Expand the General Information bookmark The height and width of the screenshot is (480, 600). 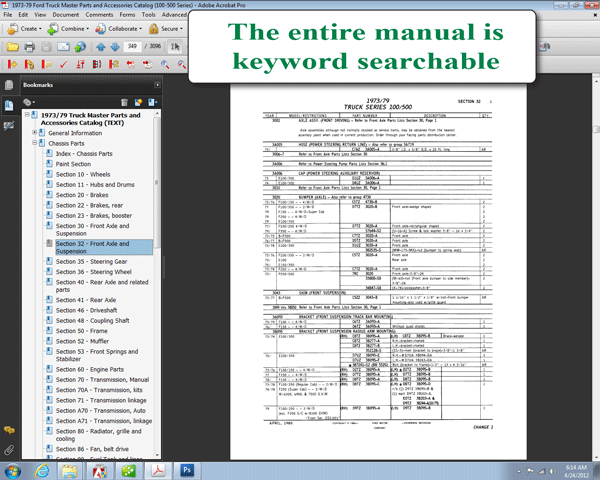coord(34,132)
